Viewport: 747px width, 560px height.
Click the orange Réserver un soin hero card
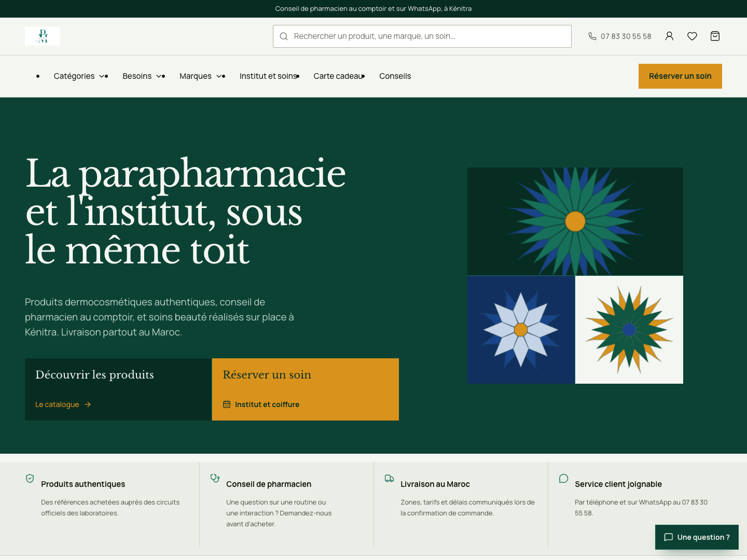click(x=306, y=389)
